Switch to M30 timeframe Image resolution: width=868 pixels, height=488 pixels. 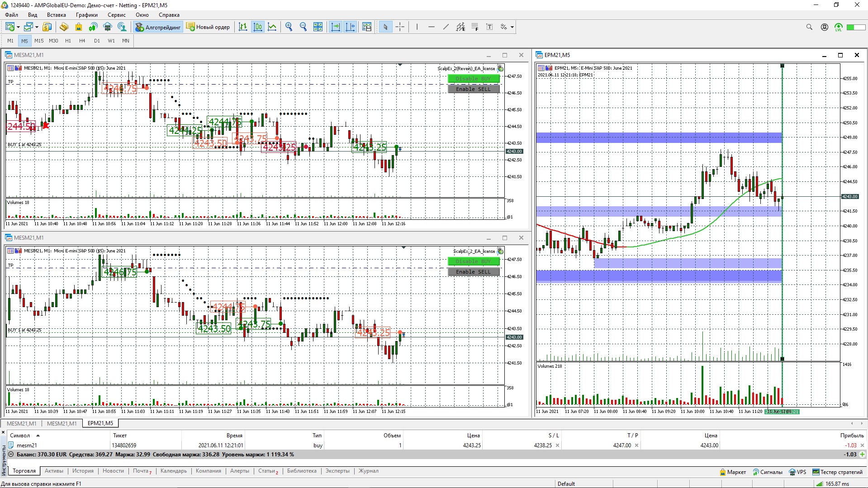coord(53,41)
